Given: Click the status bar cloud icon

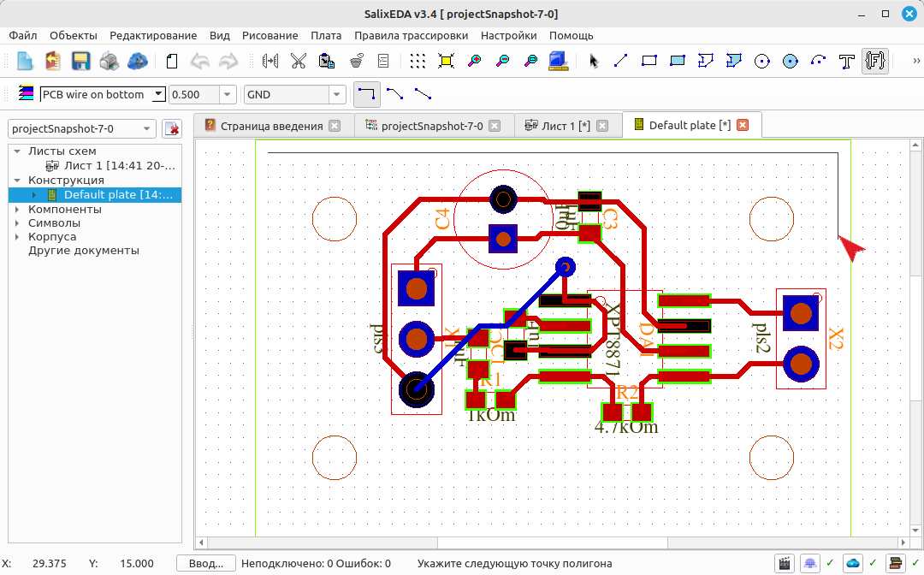Looking at the screenshot, I should coord(853,564).
